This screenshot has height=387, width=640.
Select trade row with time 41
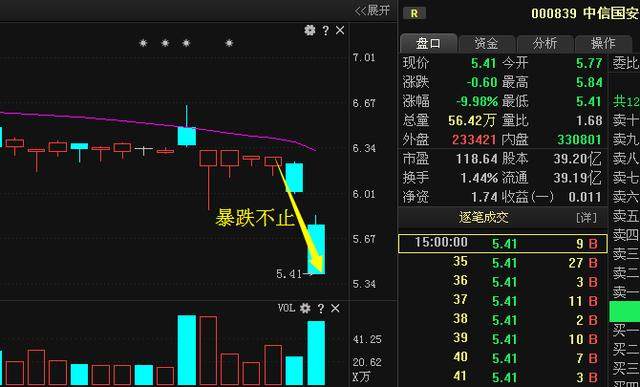[502, 377]
